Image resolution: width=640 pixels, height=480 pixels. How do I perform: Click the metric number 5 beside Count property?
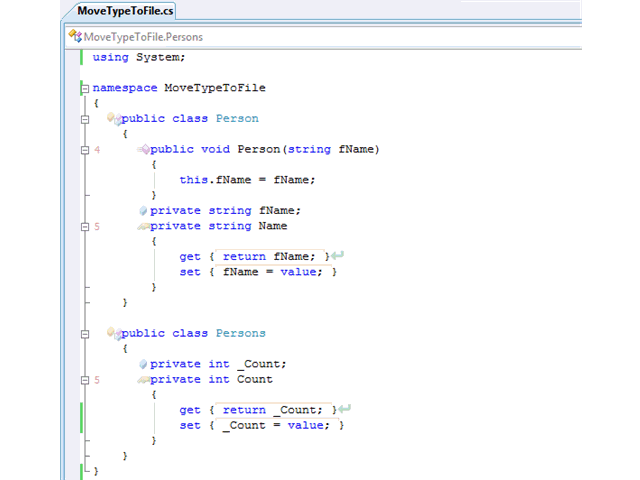pos(97,380)
